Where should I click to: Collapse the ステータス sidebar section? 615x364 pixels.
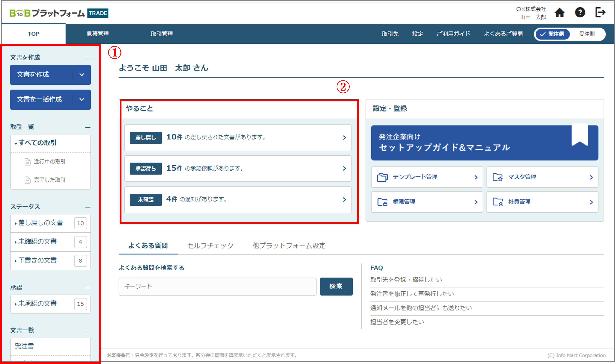tap(88, 207)
